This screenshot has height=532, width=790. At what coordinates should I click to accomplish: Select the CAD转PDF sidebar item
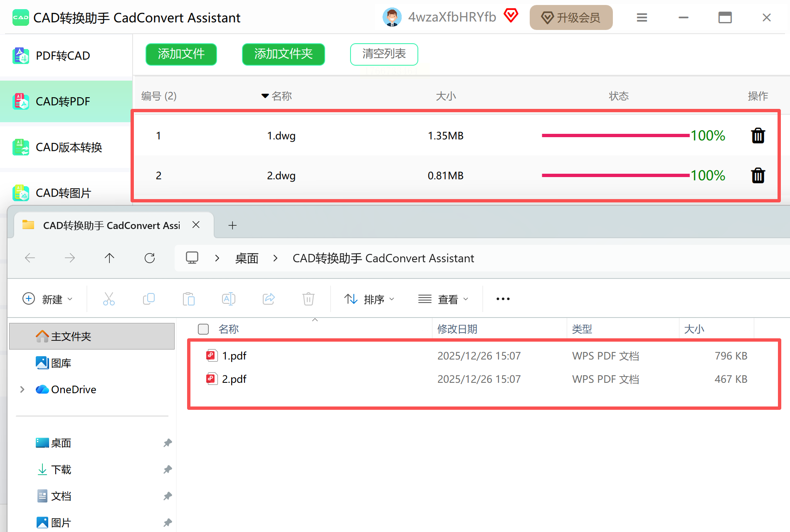[x=66, y=101]
